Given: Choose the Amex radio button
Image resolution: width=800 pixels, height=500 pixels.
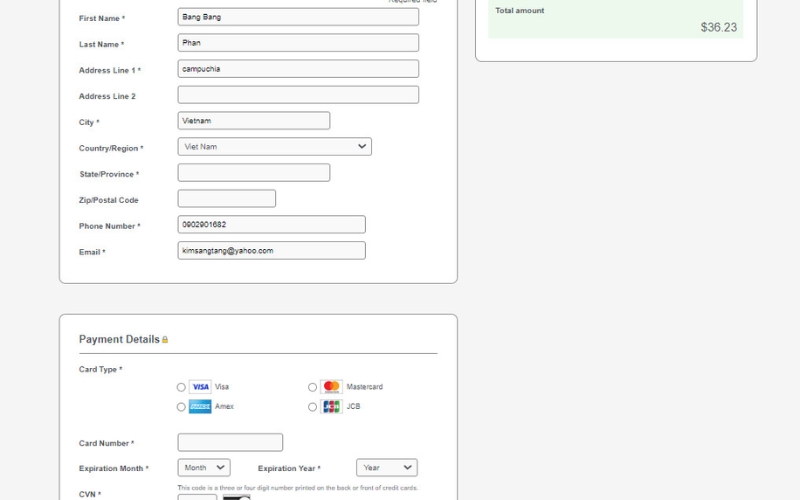Looking at the screenshot, I should (x=181, y=407).
